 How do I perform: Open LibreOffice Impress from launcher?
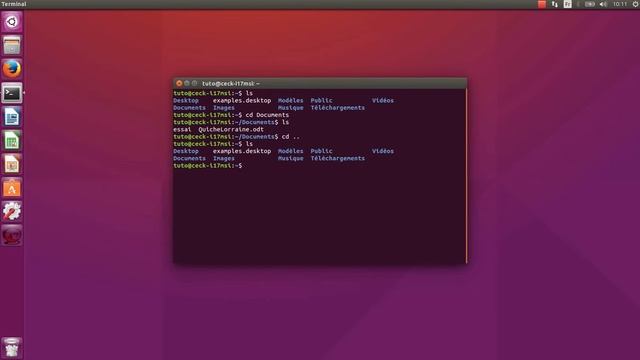point(11,164)
